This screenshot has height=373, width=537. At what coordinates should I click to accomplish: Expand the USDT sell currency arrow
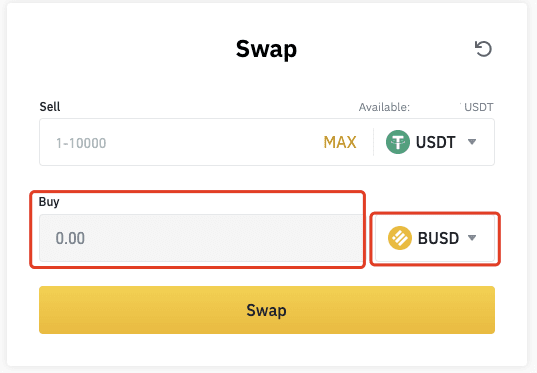(472, 141)
